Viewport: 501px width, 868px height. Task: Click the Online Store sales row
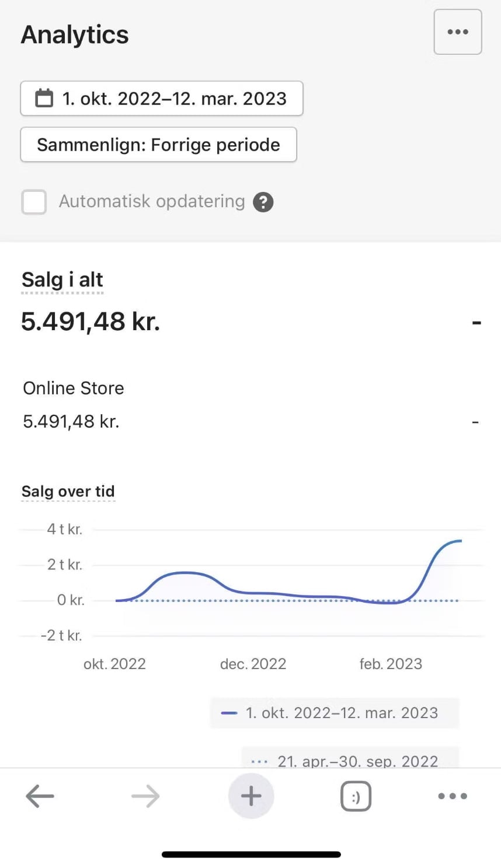pos(74,388)
